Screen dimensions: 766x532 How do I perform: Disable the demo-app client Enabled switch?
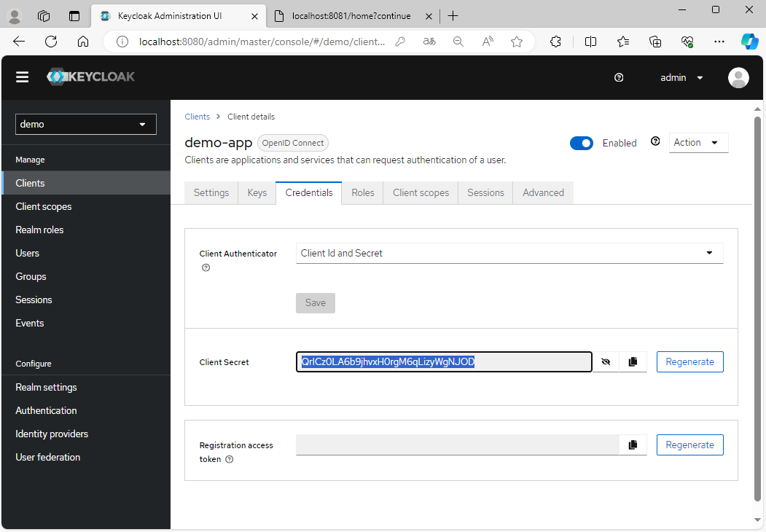581,143
